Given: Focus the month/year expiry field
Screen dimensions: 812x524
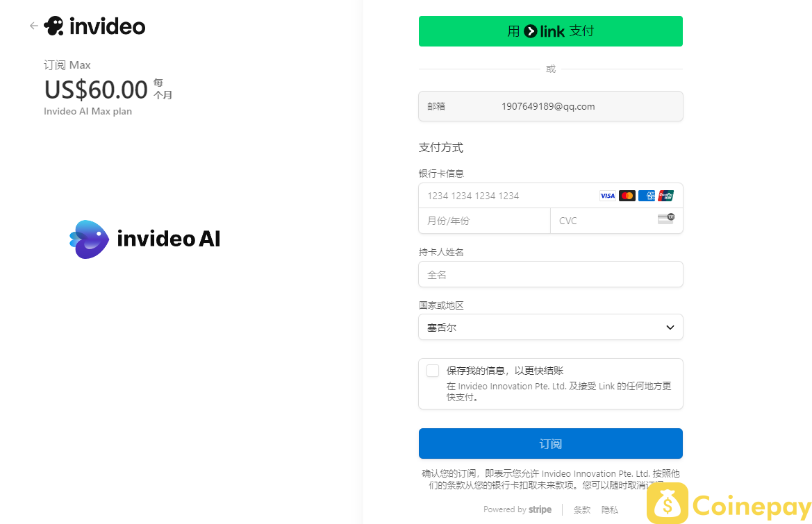Looking at the screenshot, I should coord(484,221).
